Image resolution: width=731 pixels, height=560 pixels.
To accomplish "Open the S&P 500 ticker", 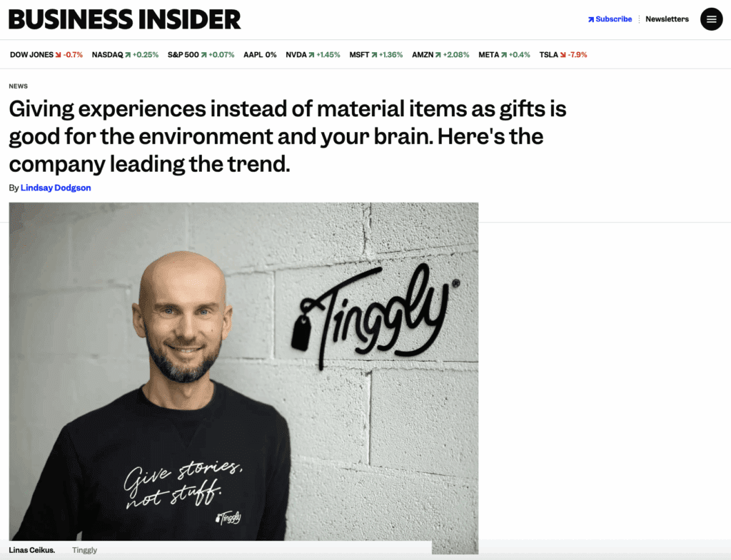I will coord(201,55).
